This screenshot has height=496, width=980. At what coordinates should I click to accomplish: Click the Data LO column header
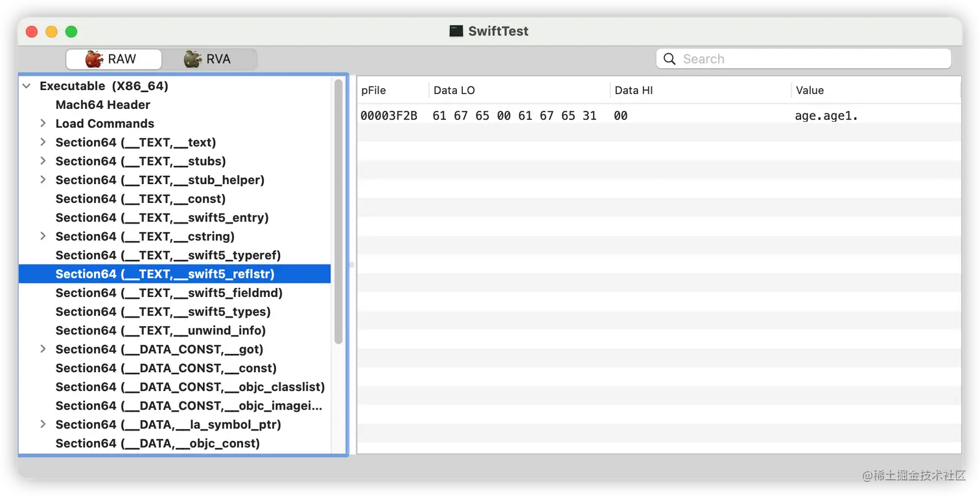pyautogui.click(x=519, y=90)
